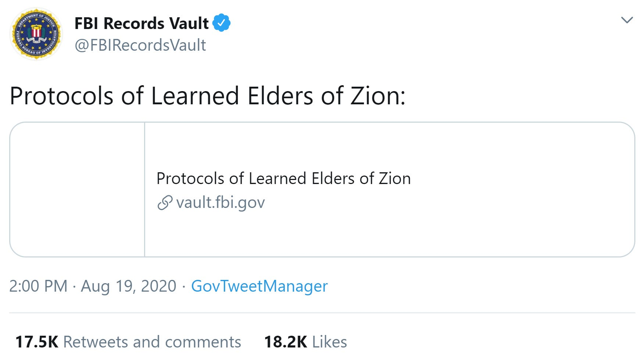Open the link card title text
Image resolution: width=642 pixels, height=364 pixels.
[x=283, y=179]
